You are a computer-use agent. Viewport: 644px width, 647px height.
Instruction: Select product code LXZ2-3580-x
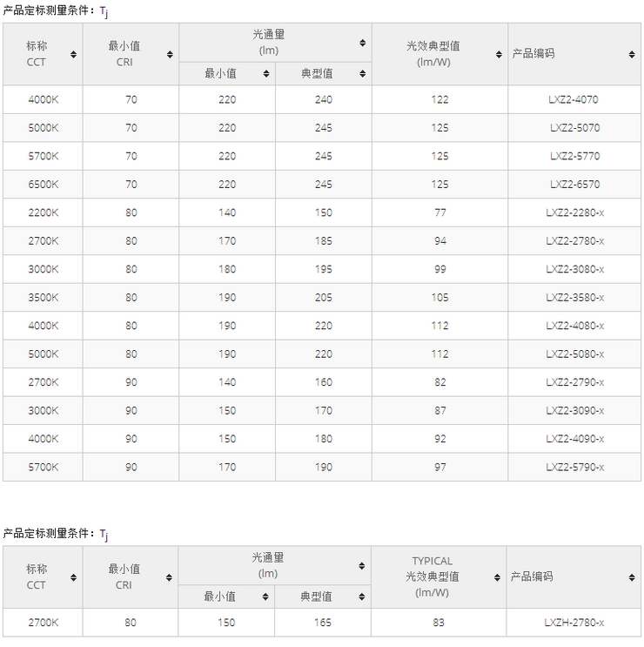point(574,298)
